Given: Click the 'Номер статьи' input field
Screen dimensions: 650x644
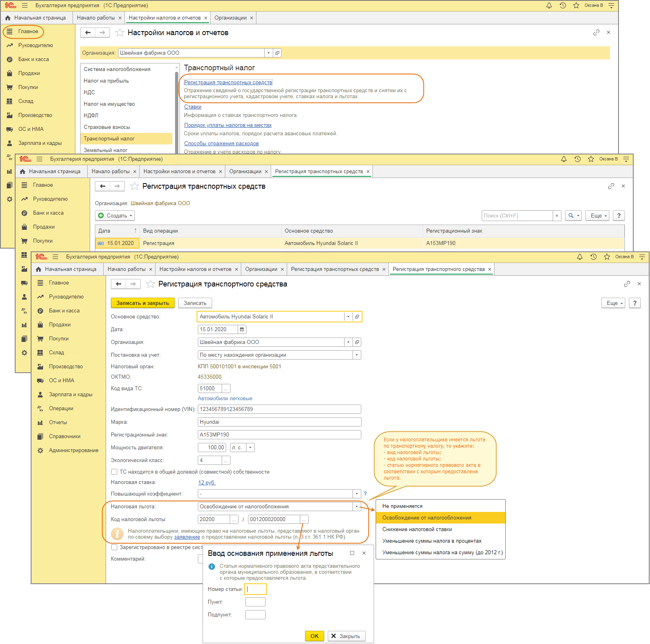Looking at the screenshot, I should [255, 589].
